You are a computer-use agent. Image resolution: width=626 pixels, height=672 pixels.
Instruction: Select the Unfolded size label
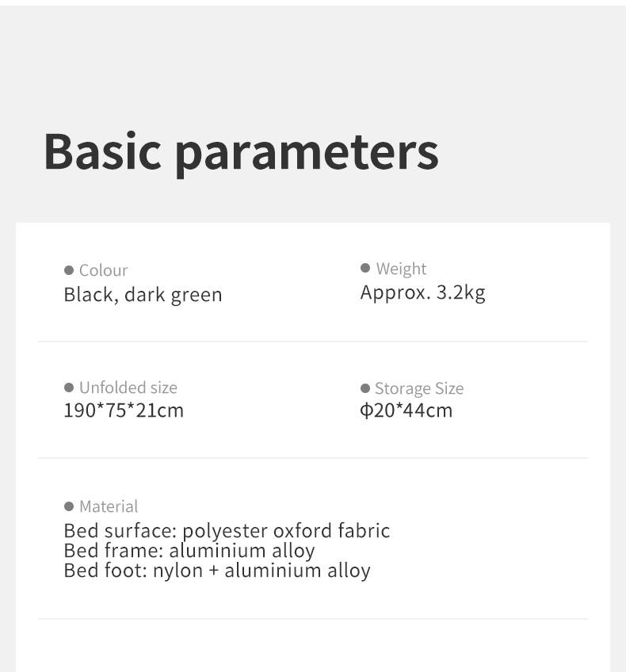128,388
